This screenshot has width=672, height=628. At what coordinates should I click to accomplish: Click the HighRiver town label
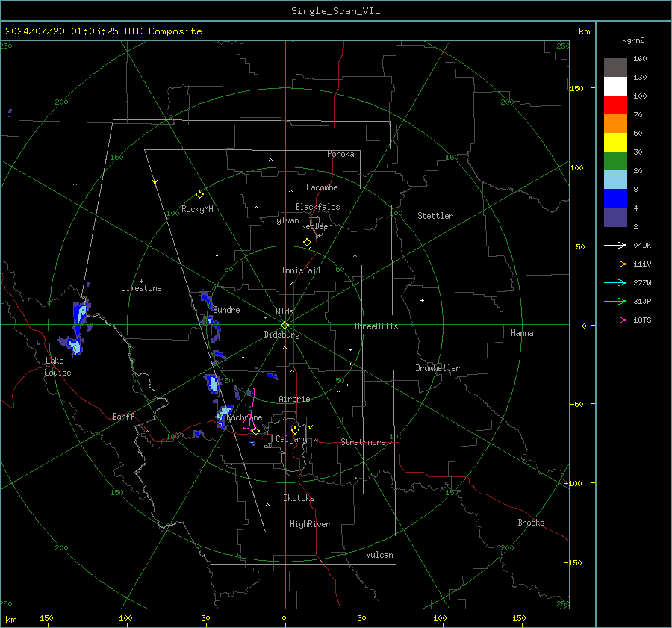pos(310,524)
